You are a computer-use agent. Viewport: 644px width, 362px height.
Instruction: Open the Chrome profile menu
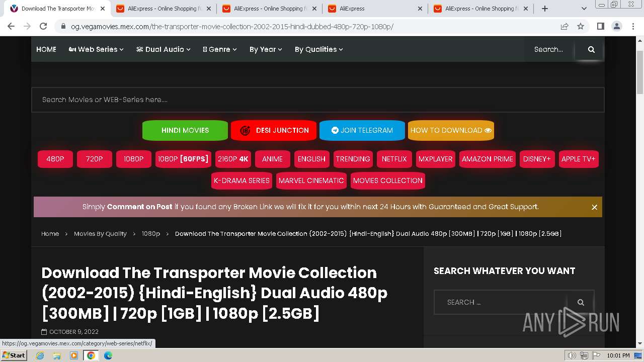coord(617,26)
